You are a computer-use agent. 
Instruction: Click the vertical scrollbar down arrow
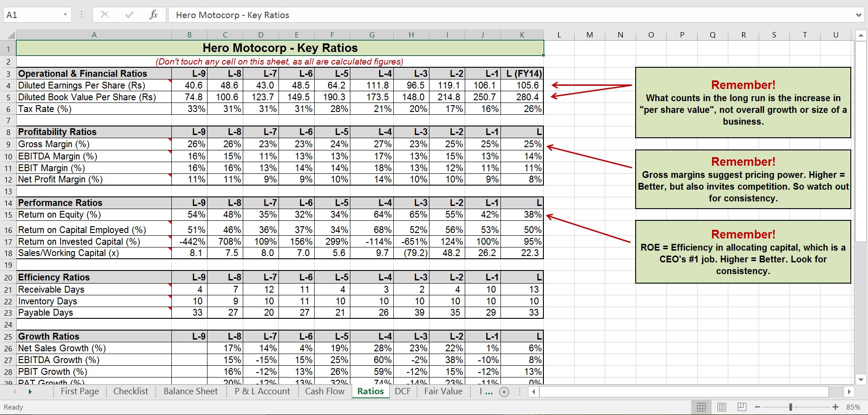point(861,379)
